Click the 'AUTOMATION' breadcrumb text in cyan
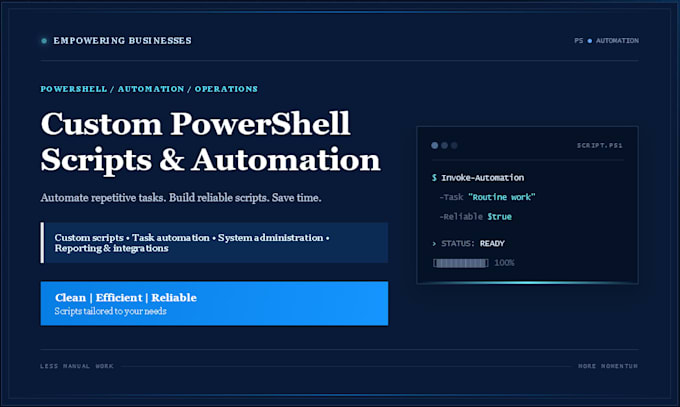 click(151, 89)
